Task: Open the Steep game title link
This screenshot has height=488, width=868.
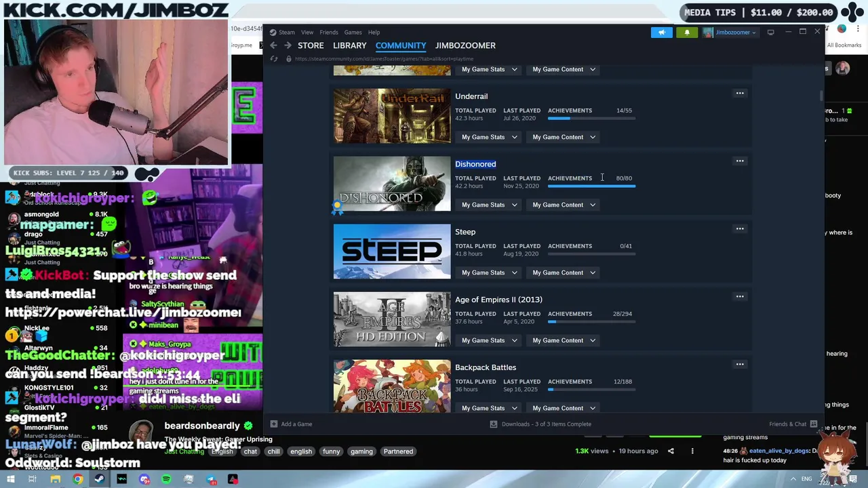Action: coord(465,232)
